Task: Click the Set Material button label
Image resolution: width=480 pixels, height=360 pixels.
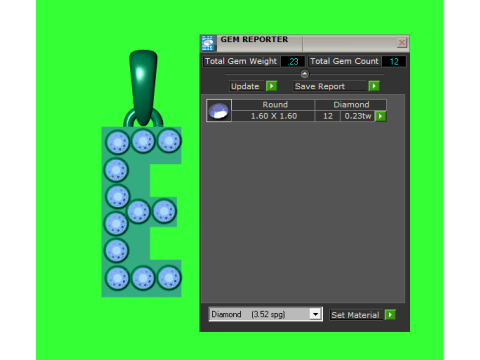Action: point(355,315)
